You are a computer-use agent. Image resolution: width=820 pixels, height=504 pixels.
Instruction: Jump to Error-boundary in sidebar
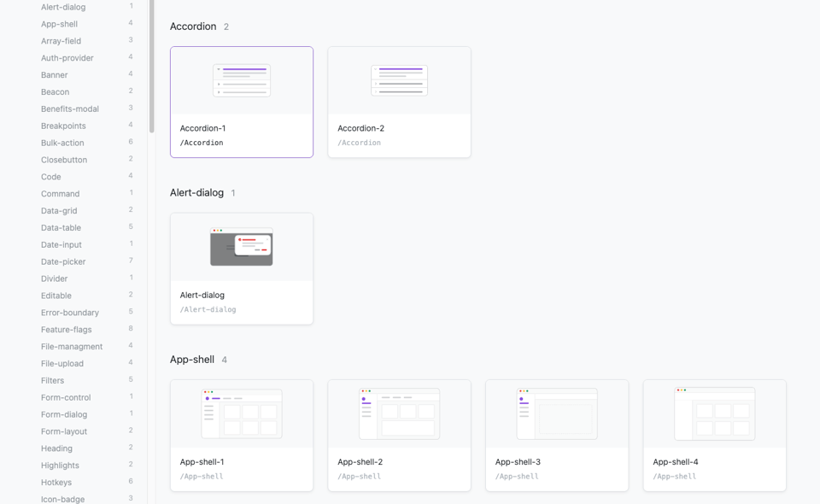coord(70,313)
